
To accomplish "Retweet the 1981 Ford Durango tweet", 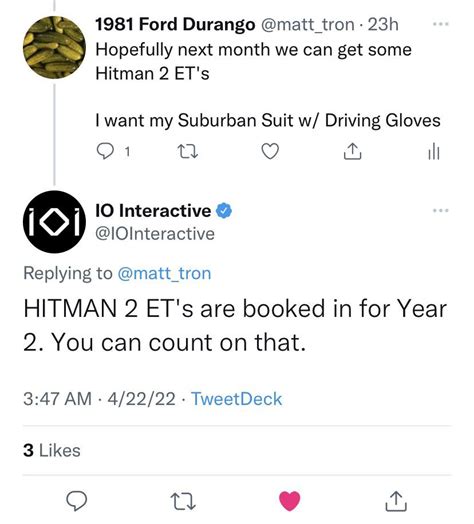I will [x=187, y=152].
